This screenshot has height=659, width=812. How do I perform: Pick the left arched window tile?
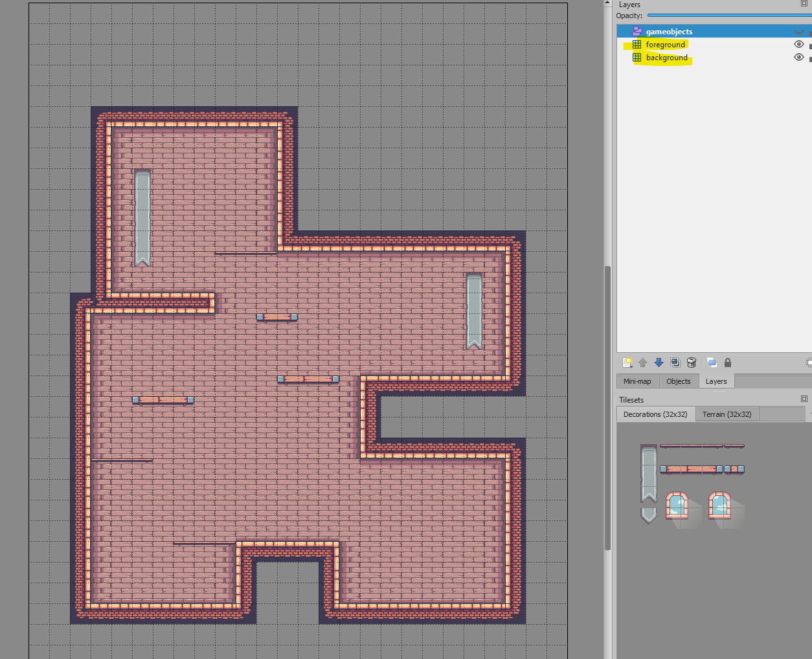677,506
